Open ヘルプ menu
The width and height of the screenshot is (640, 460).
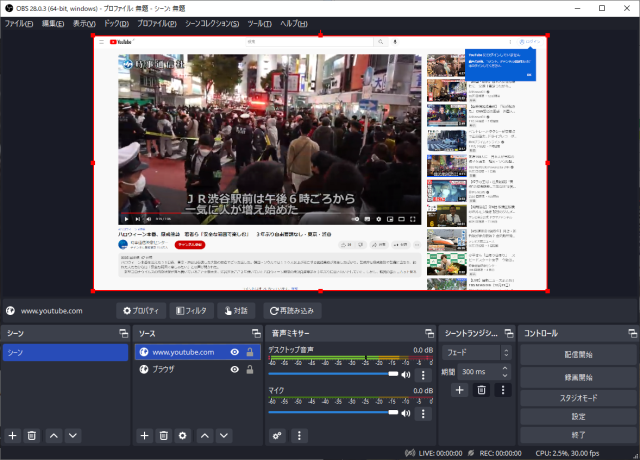(294, 24)
